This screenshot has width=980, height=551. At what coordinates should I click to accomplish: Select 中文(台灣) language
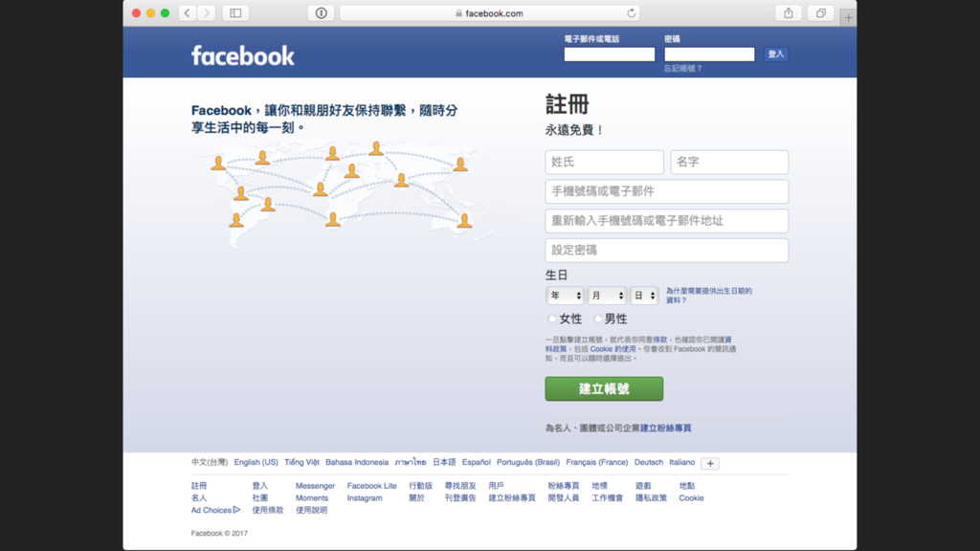point(210,462)
